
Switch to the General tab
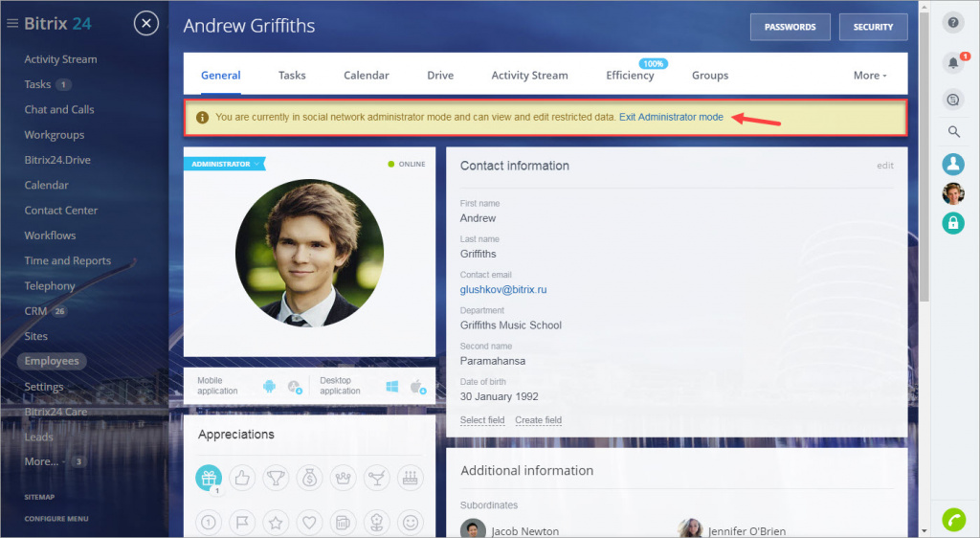point(221,75)
